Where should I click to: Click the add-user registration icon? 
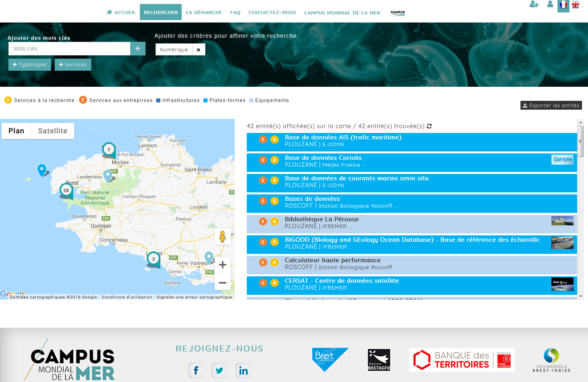coord(534,4)
